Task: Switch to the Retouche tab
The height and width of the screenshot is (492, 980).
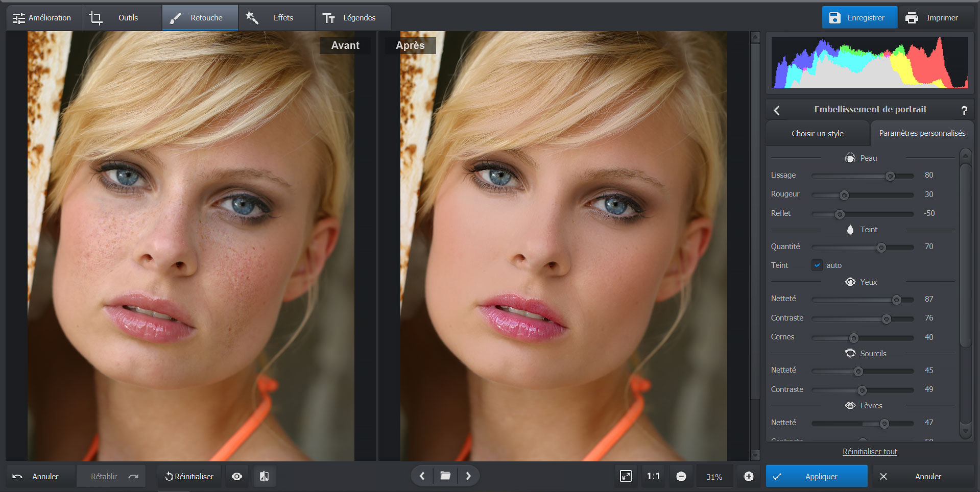Action: [x=200, y=18]
